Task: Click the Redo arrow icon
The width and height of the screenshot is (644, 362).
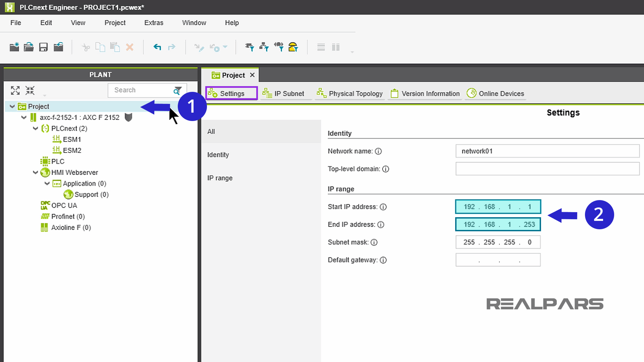Action: click(x=171, y=47)
